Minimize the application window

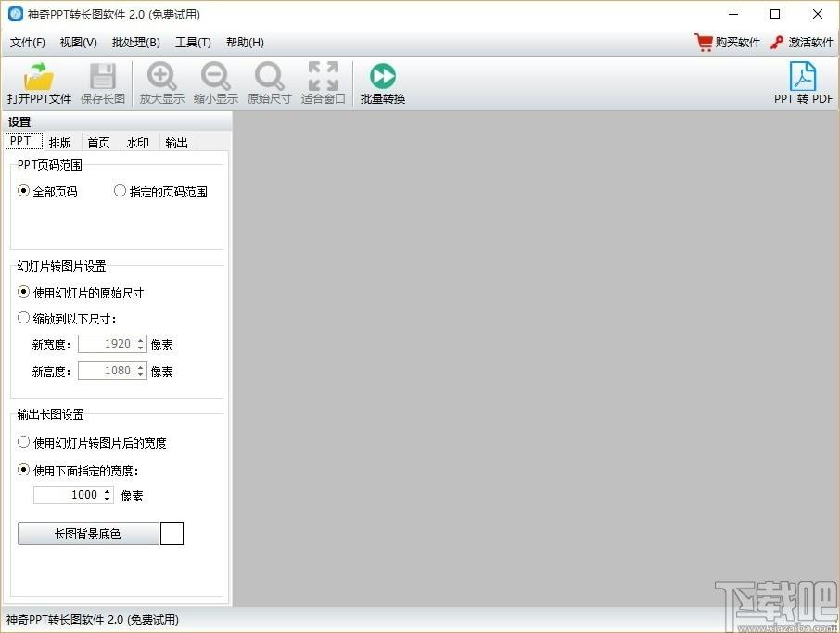[733, 14]
